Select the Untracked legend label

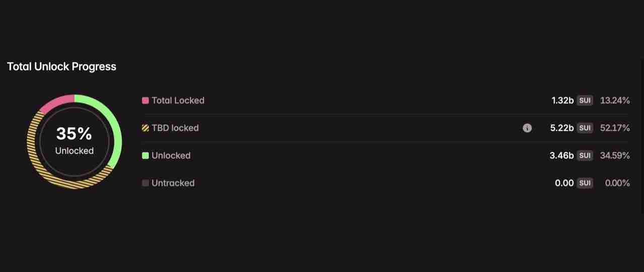coord(173,183)
